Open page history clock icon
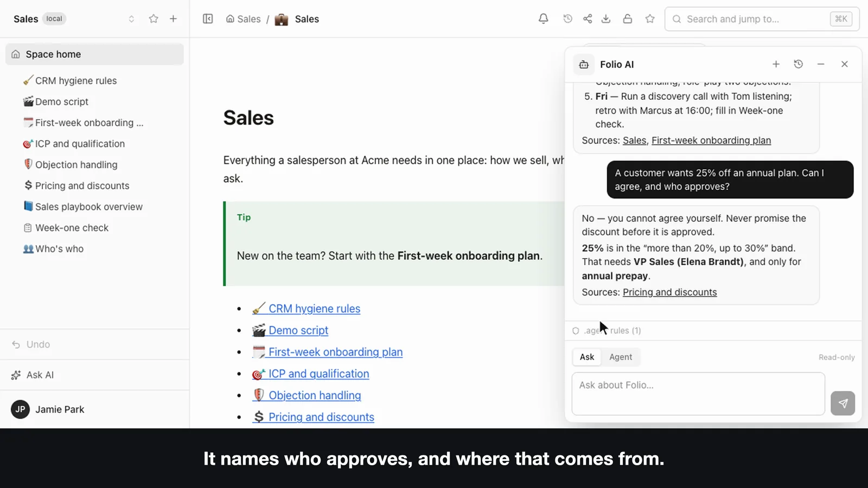Screen dimensions: 868x488 tap(567, 19)
